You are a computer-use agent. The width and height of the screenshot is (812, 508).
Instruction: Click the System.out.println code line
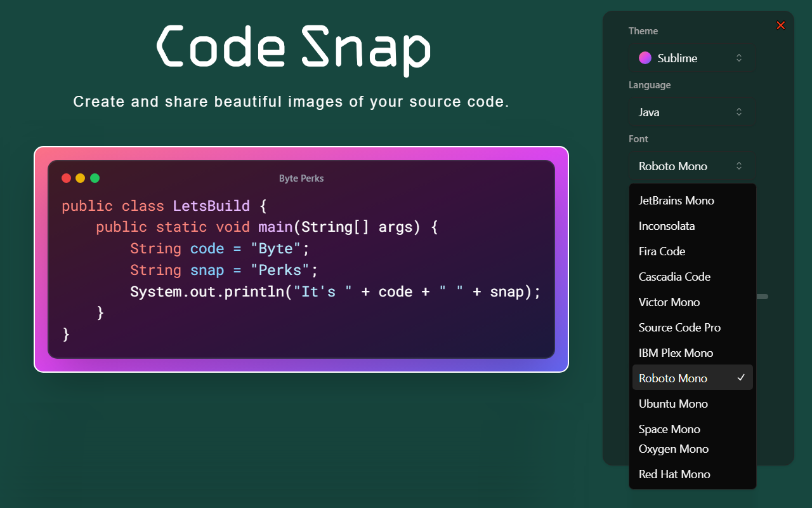coord(336,291)
